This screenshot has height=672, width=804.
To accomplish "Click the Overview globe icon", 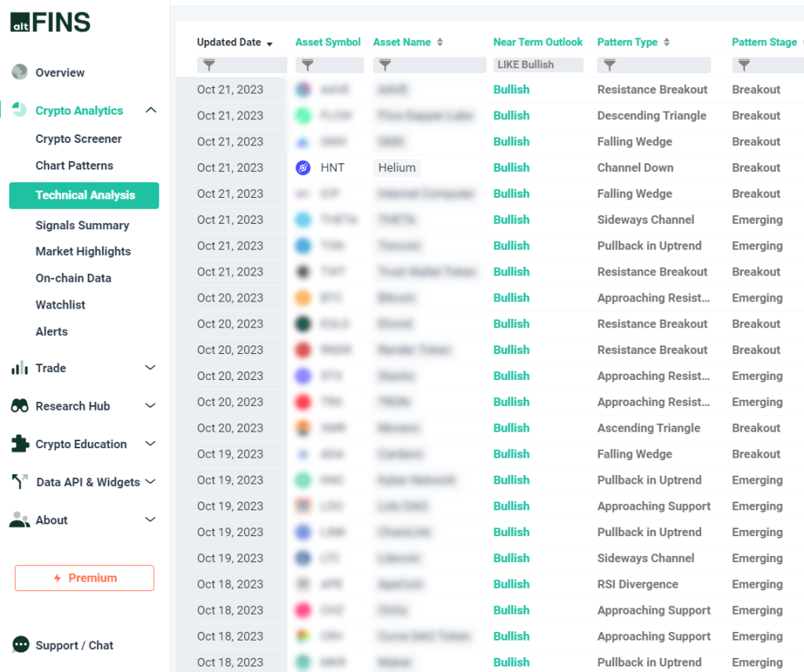I will coord(20,72).
